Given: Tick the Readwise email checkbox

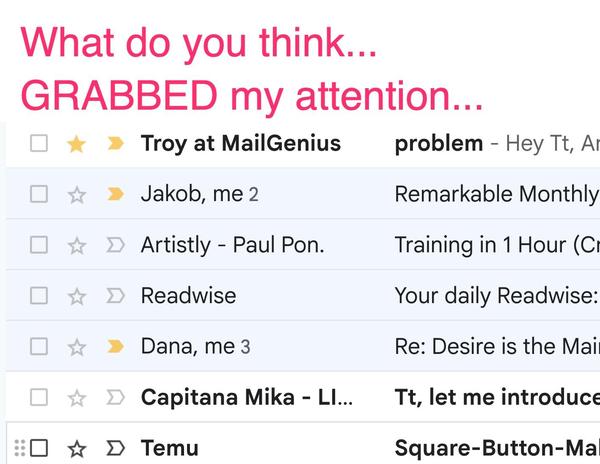Looking at the screenshot, I should [39, 296].
